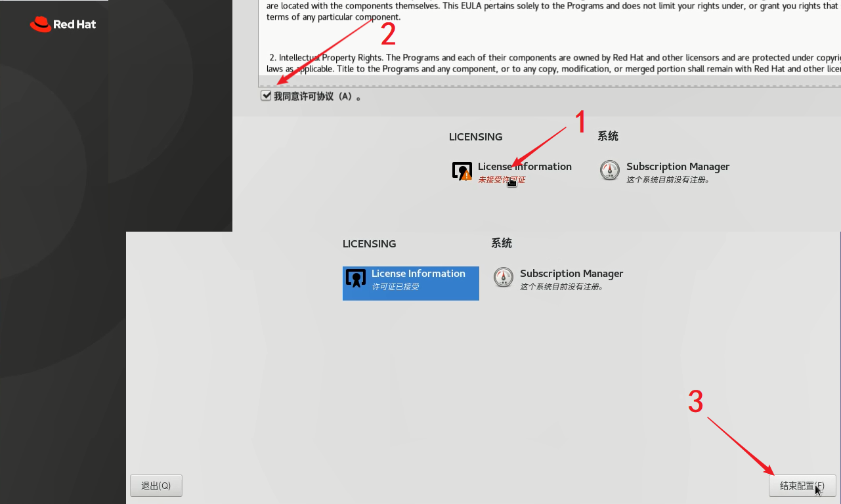Click the lower 系统 heading
The width and height of the screenshot is (841, 504).
tap(502, 243)
